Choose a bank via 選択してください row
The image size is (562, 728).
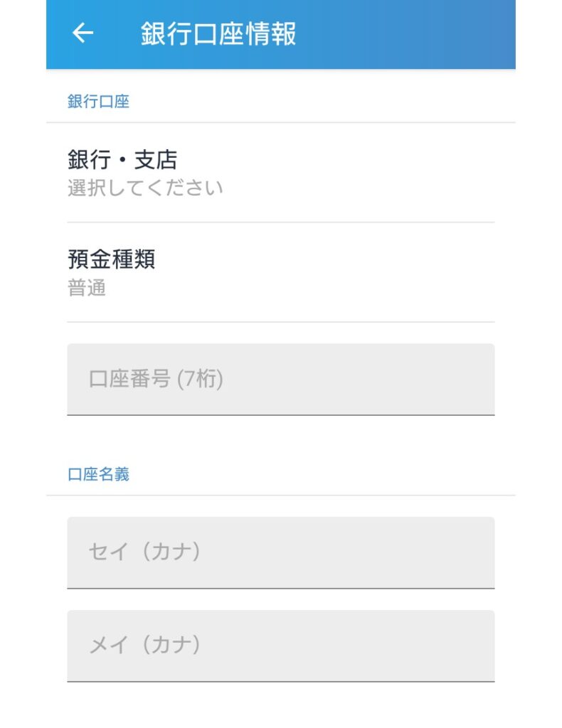pos(280,173)
